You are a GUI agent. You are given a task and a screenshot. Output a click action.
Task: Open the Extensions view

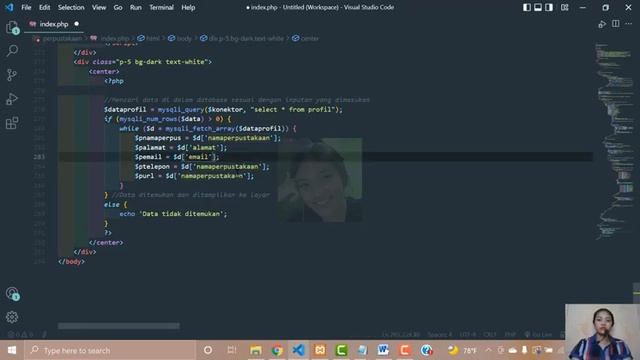[x=12, y=123]
